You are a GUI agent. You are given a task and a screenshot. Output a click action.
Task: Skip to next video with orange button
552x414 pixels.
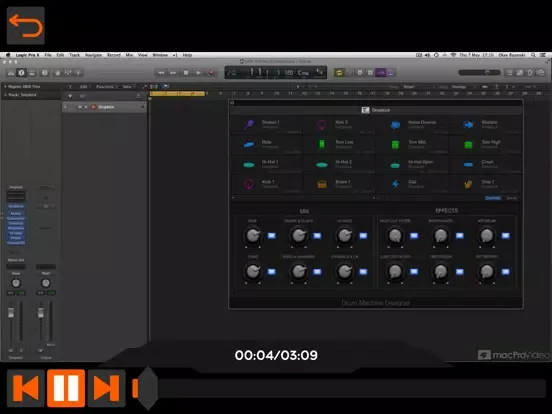coord(106,388)
